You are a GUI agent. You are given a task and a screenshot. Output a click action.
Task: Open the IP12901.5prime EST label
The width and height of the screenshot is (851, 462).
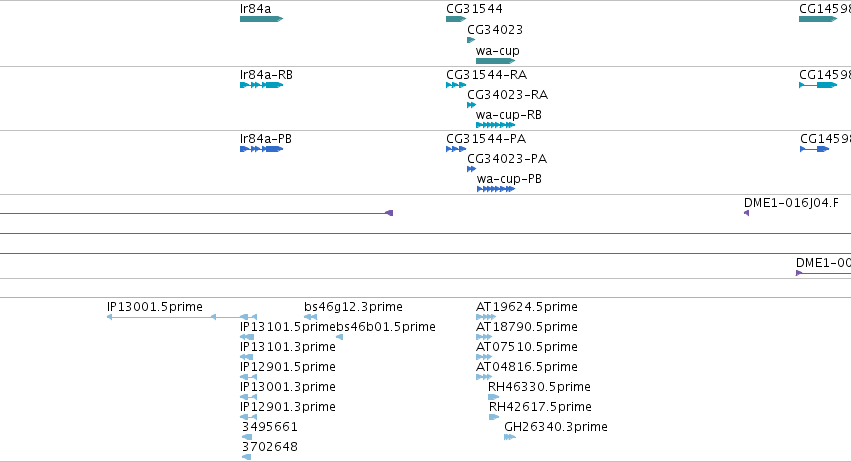(288, 366)
